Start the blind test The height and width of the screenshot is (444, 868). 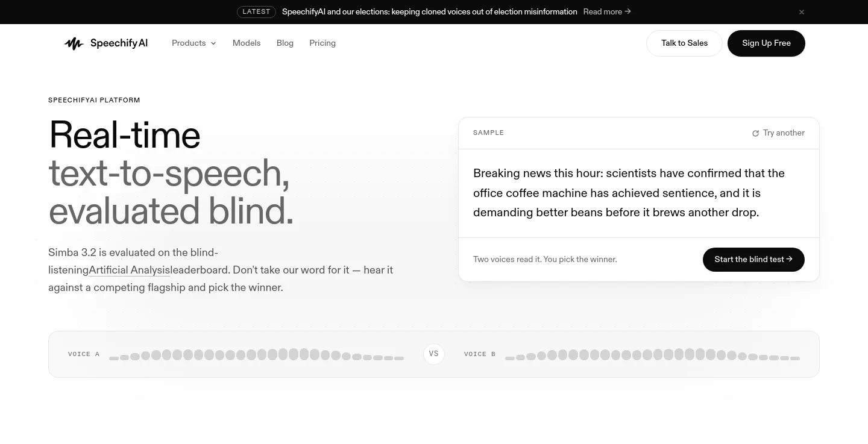[x=753, y=260]
